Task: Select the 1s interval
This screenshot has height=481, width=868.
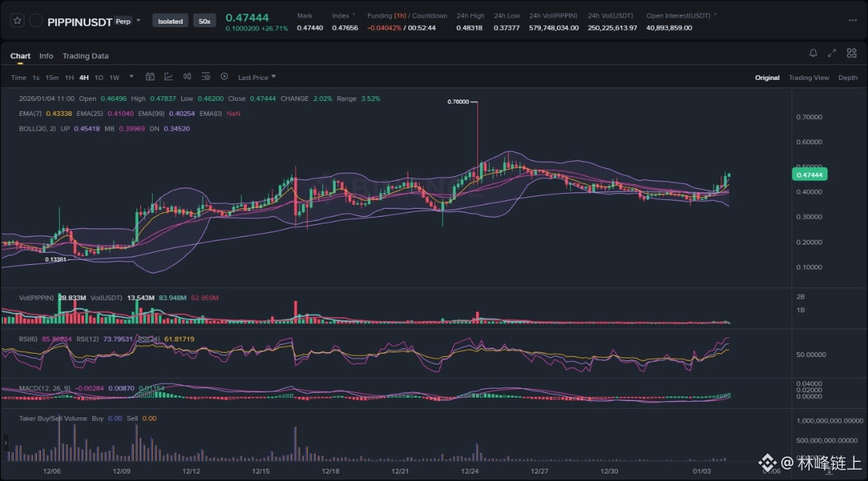Action: 36,77
